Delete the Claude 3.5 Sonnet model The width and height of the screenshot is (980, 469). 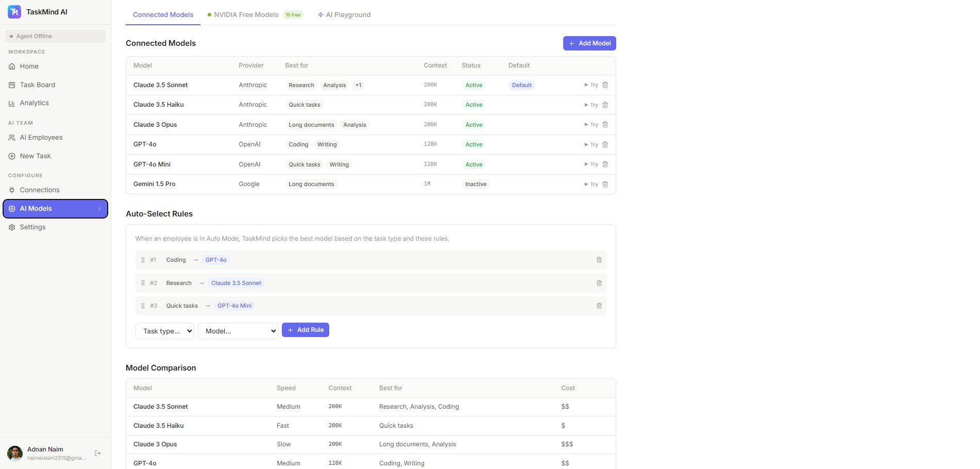tap(605, 85)
